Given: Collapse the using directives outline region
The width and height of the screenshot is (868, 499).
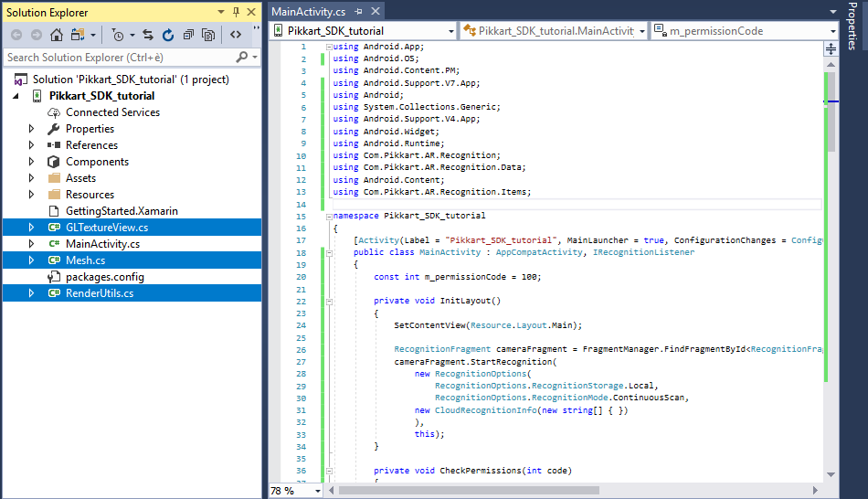Looking at the screenshot, I should tap(329, 48).
